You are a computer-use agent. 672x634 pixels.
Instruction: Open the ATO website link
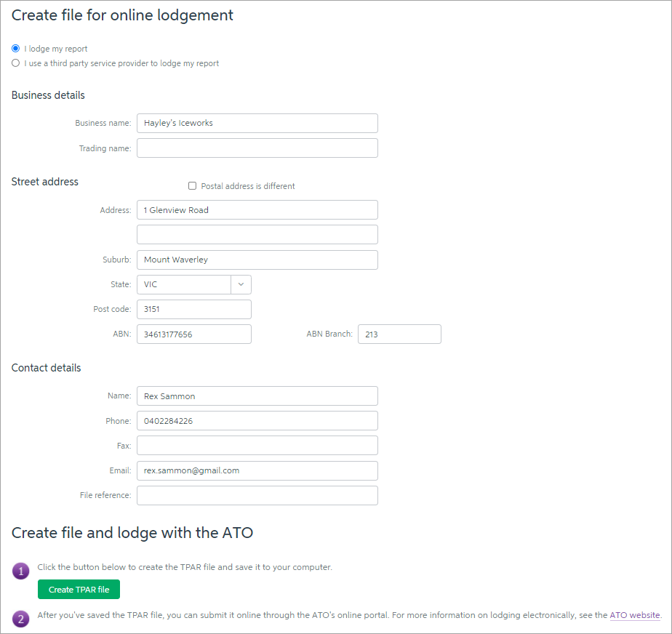point(635,615)
